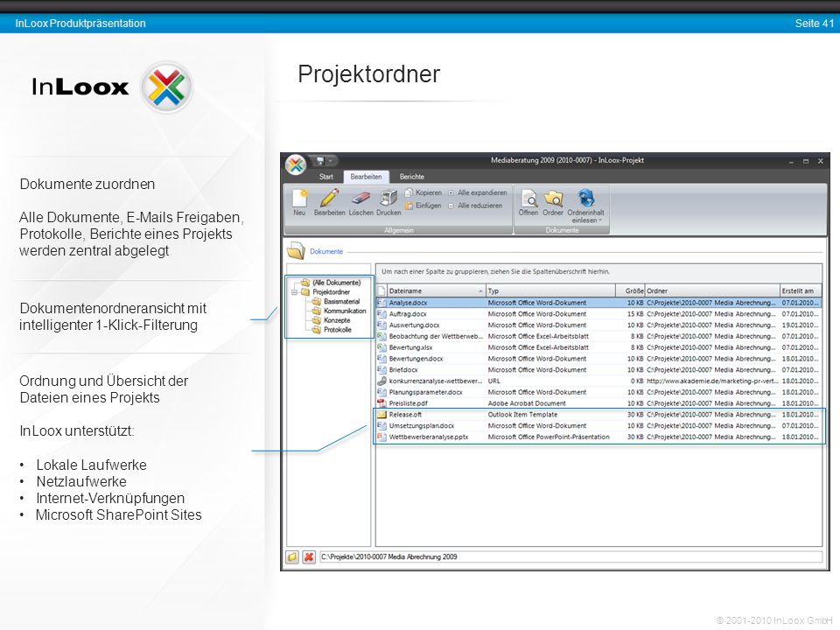Sort by the Ordner column header
This screenshot has width=840, height=630.
pyautogui.click(x=712, y=290)
